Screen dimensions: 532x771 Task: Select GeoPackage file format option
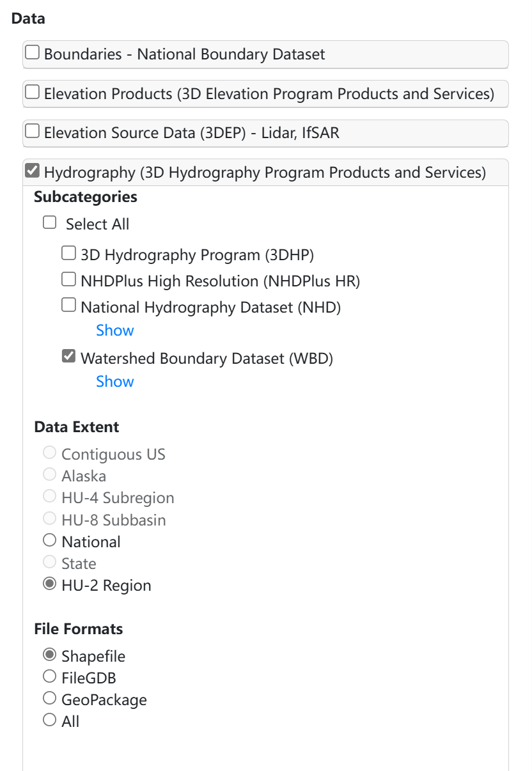pos(50,699)
